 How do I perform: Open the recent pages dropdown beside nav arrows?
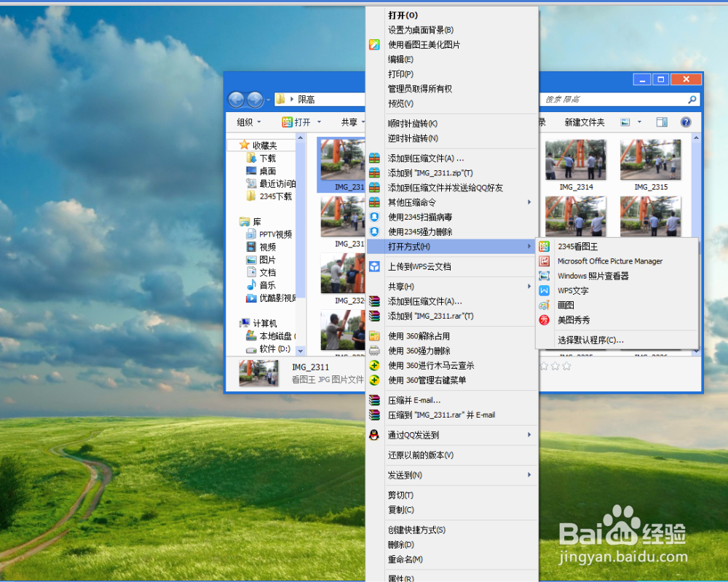[x=268, y=100]
